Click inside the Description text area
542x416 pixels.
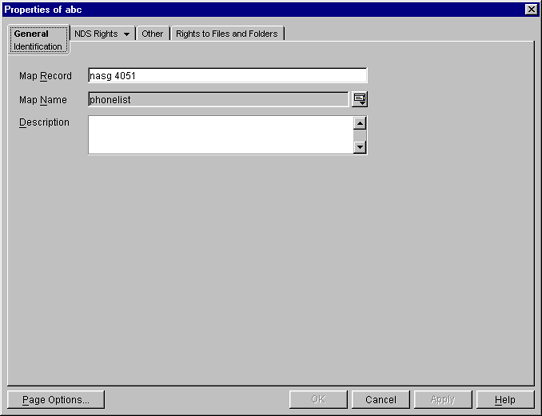coord(221,135)
